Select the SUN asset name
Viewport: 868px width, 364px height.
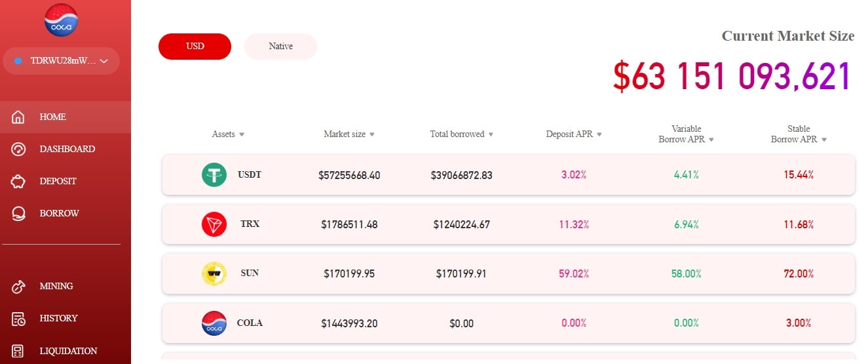point(250,273)
